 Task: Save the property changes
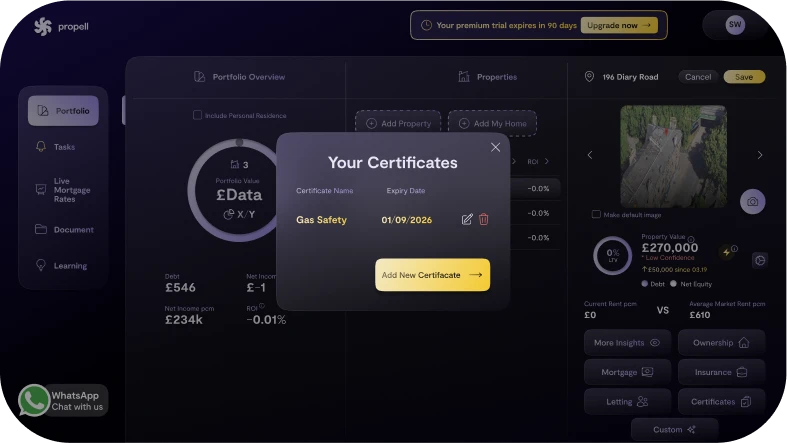click(x=744, y=77)
